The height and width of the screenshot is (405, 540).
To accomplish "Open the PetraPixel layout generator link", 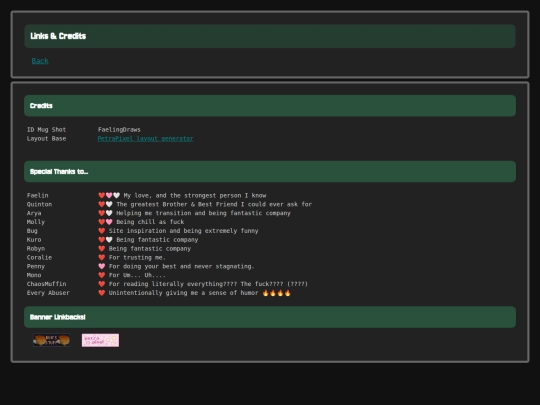I will (x=145, y=138).
